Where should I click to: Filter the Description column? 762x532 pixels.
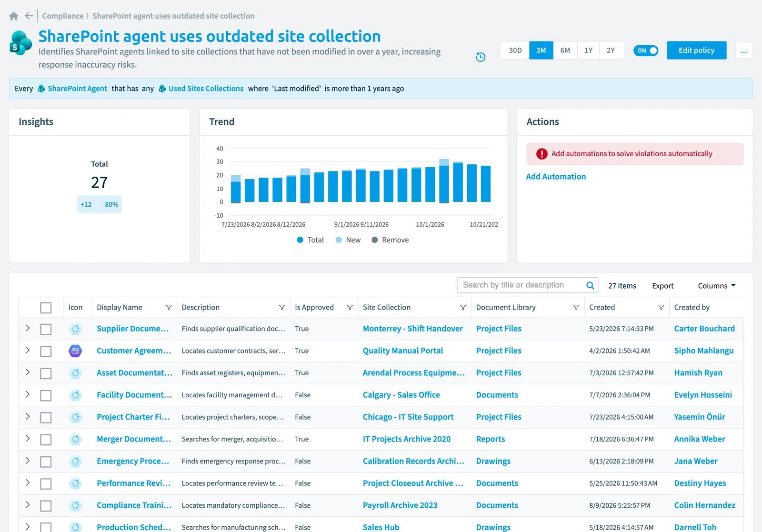pyautogui.click(x=282, y=308)
